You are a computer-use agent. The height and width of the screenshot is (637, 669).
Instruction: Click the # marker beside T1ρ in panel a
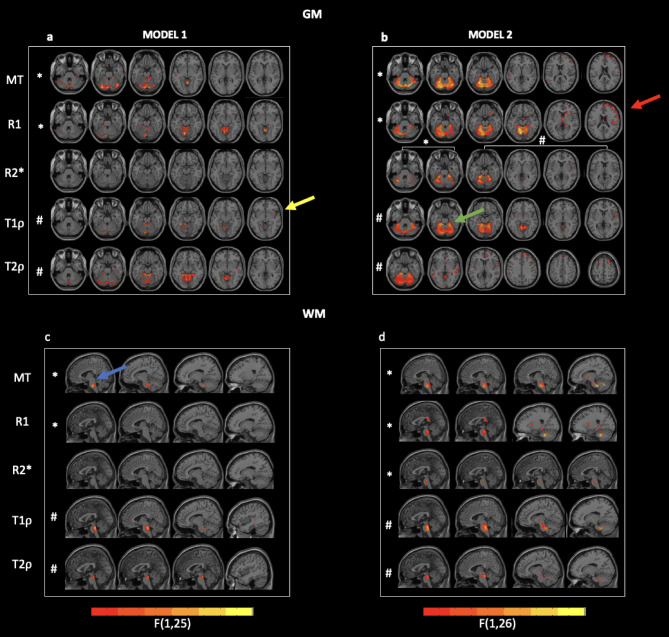[40, 220]
